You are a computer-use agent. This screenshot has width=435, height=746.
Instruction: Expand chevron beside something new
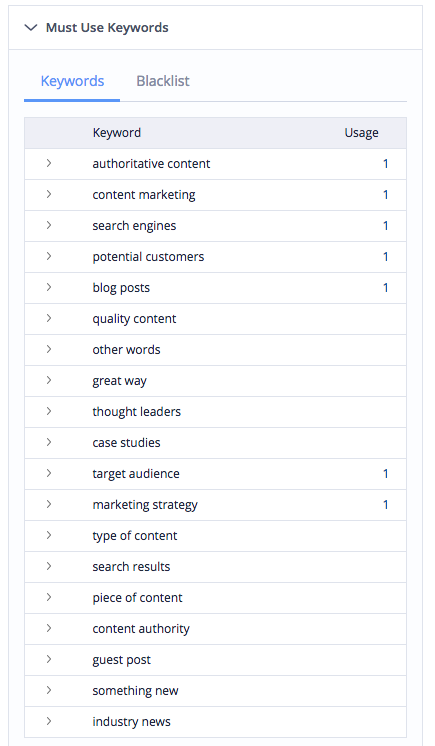coord(49,690)
